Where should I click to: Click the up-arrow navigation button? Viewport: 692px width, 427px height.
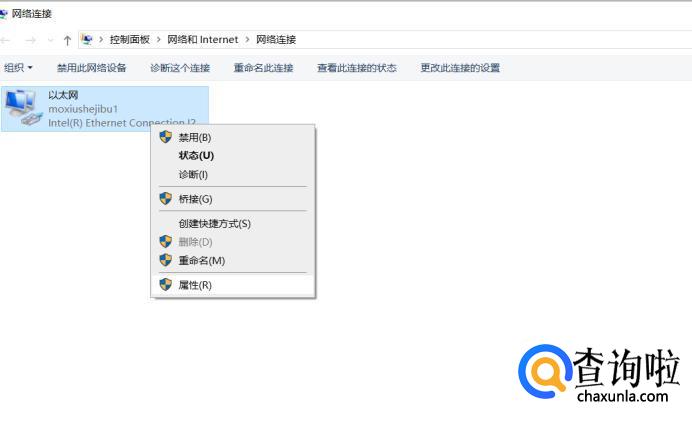tap(67, 40)
